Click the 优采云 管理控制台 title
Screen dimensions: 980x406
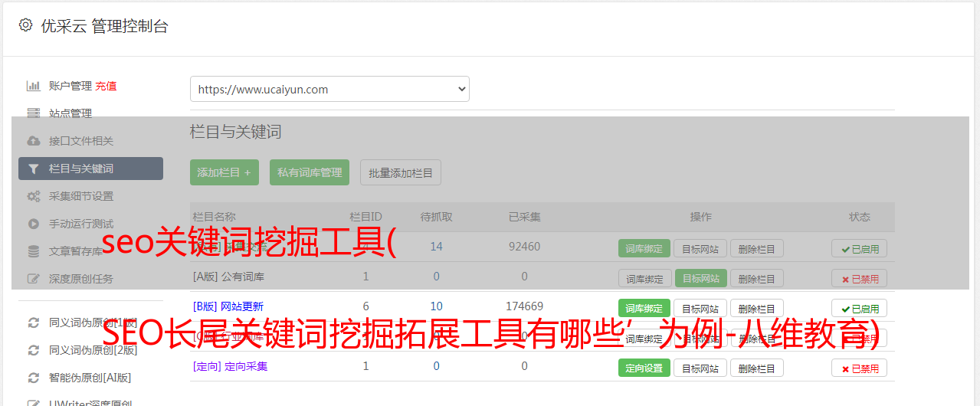(104, 26)
